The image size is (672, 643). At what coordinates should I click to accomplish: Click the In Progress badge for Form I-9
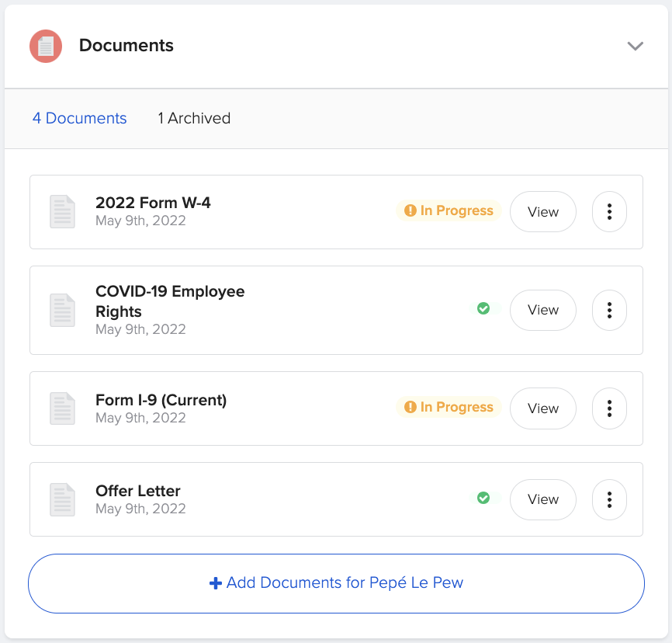tap(449, 407)
